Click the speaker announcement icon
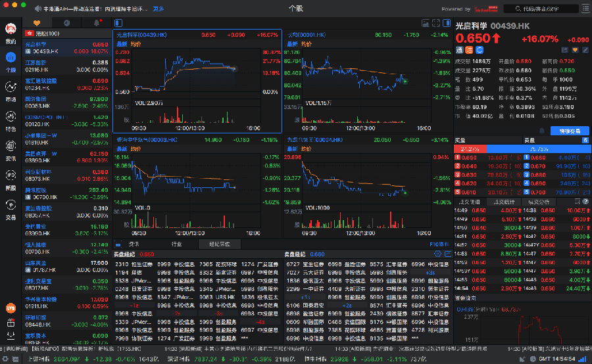The height and width of the screenshot is (364, 592). [37, 9]
